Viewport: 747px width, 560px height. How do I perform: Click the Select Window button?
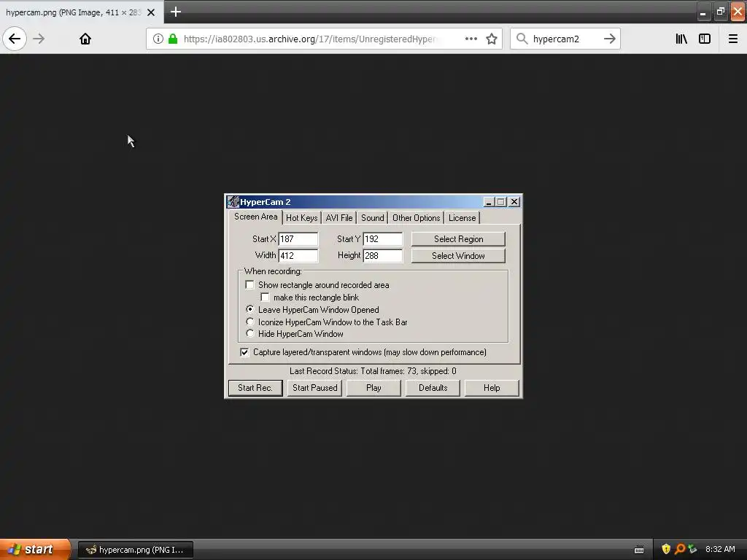458,256
